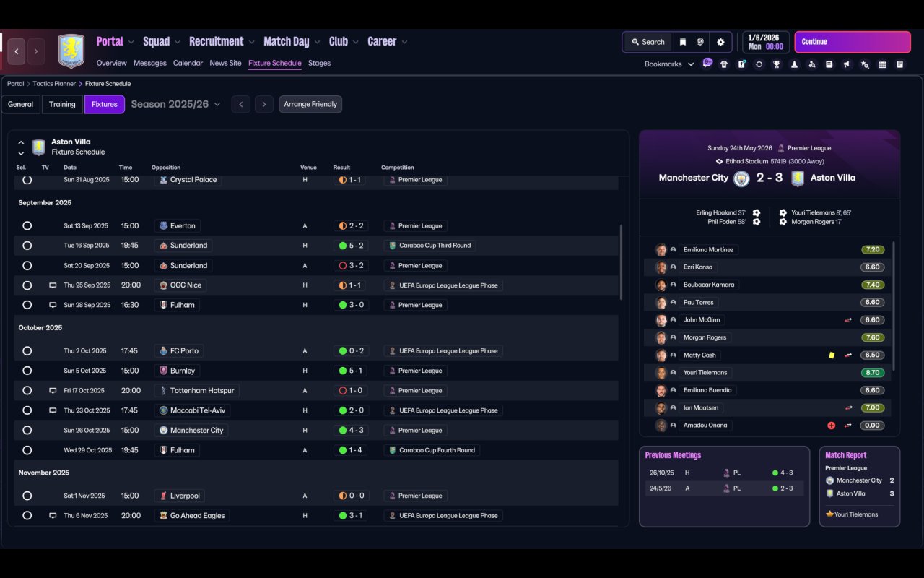
Task: Click the Arrange Friendly button
Action: click(x=310, y=105)
